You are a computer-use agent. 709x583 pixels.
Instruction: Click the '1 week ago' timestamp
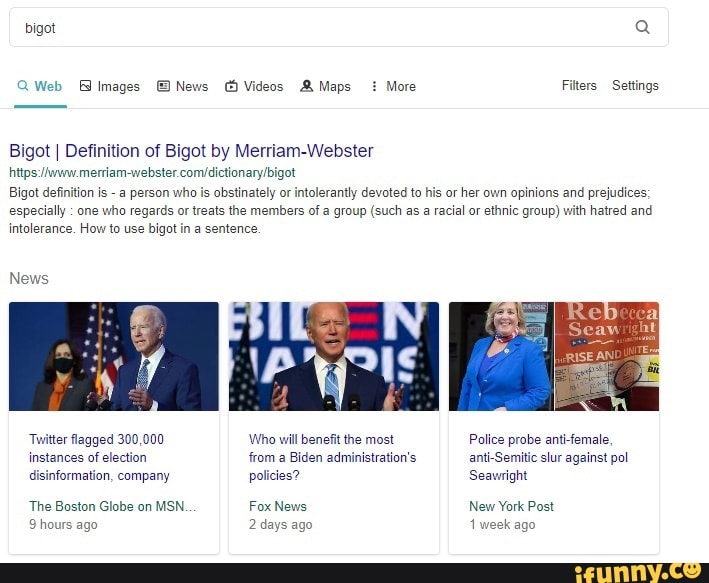[x=502, y=525]
